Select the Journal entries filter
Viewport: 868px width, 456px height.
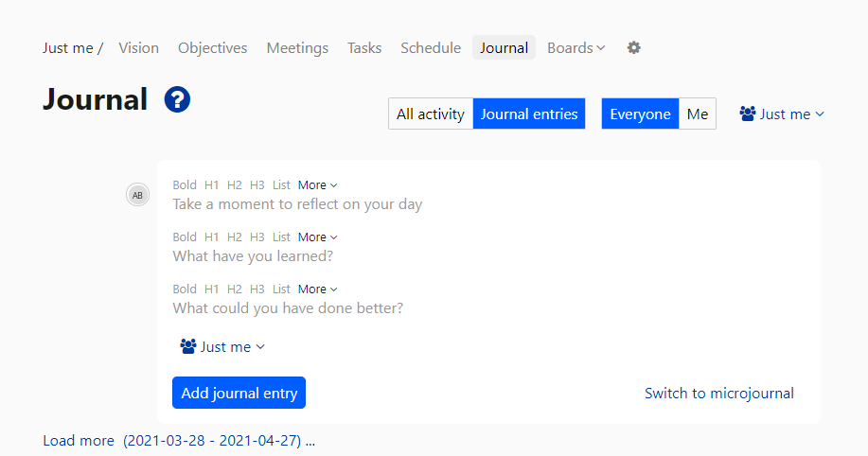tap(529, 114)
